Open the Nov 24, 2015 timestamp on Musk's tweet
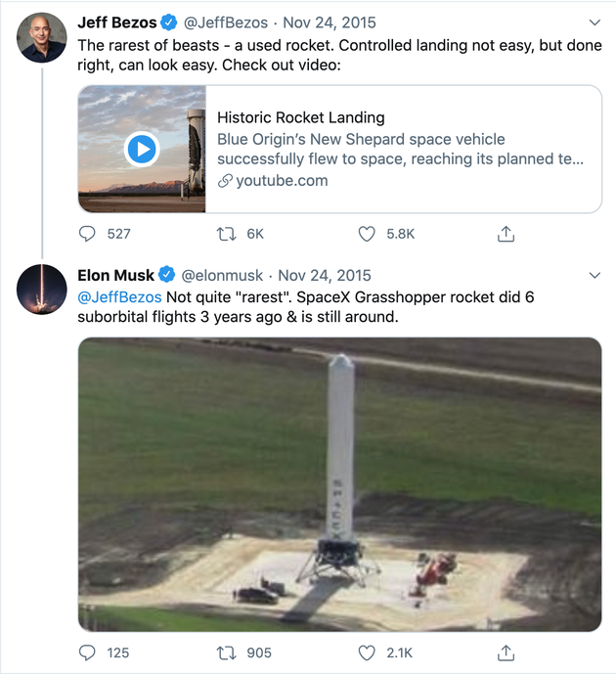616x674 pixels. [x=325, y=275]
